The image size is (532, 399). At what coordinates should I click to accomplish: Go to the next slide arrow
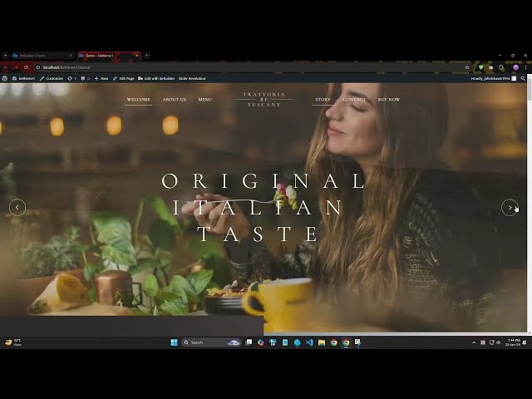tap(510, 207)
